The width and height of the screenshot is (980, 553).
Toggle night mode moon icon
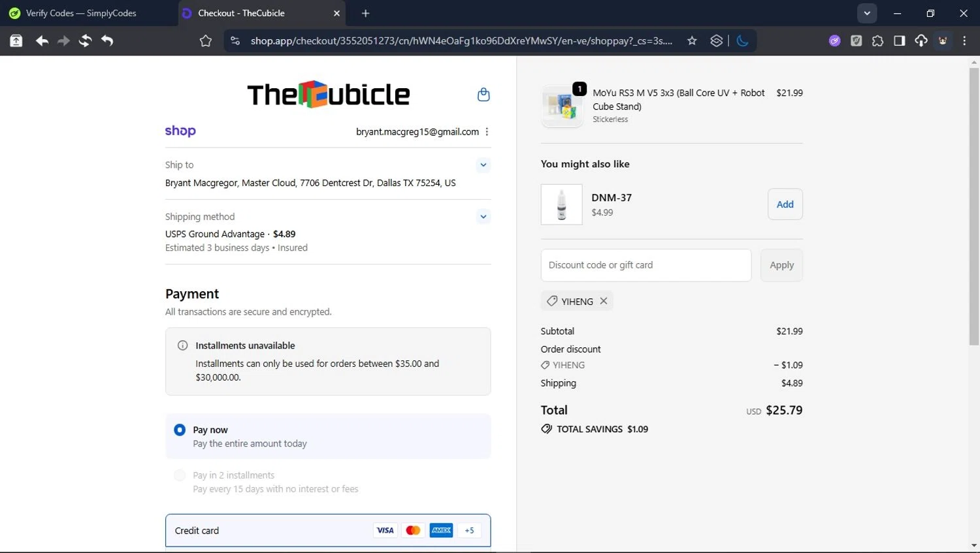[x=742, y=40]
